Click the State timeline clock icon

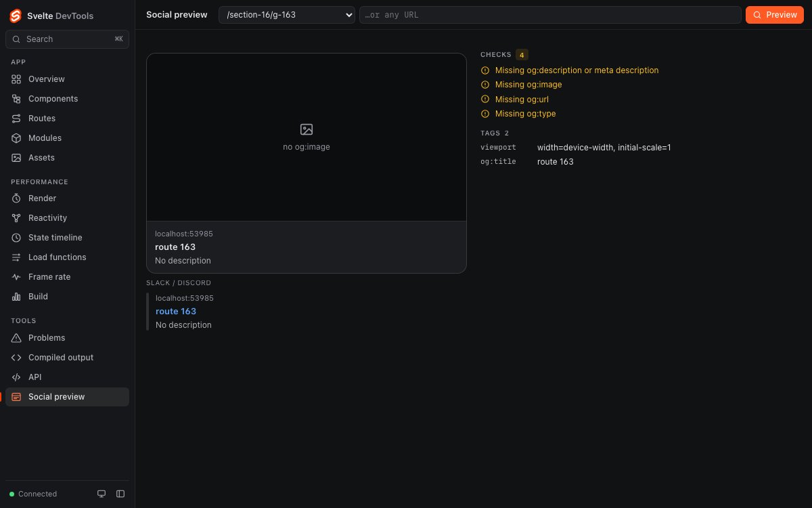pos(16,238)
